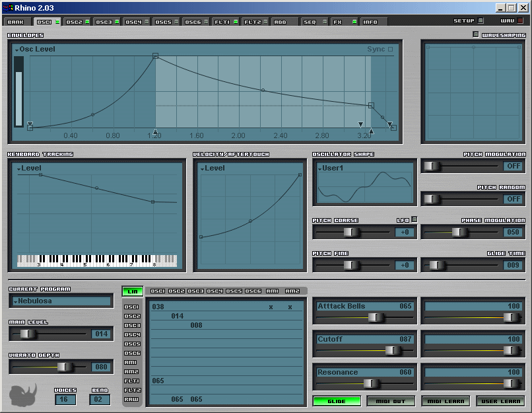Click the waveshaping graph display
This screenshot has width=532, height=413.
473,92
